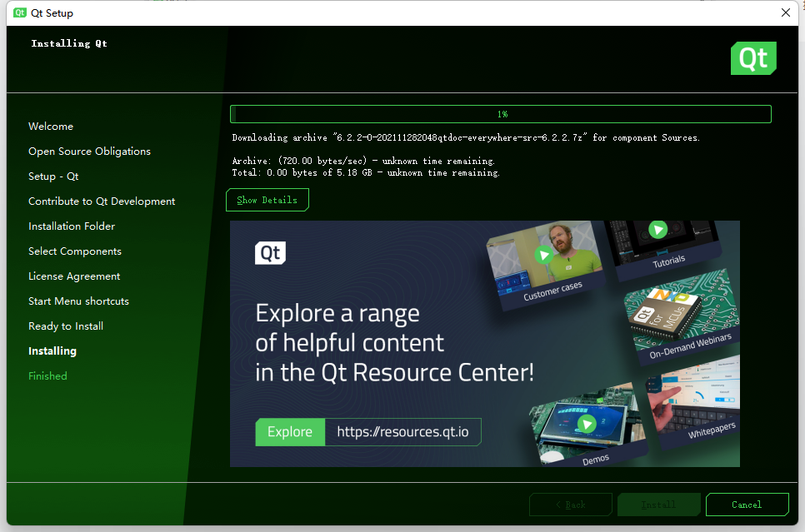Click the Show Details button
This screenshot has width=805, height=532.
click(x=267, y=200)
